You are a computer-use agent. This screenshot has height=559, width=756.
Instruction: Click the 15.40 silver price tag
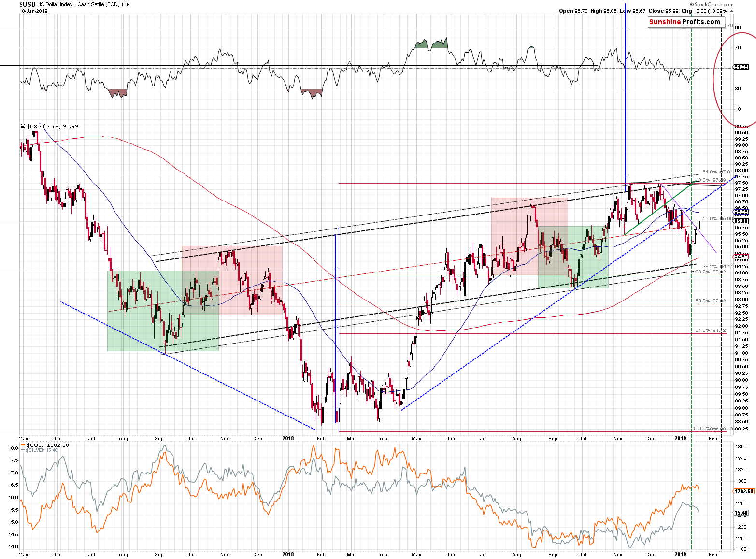click(x=741, y=513)
